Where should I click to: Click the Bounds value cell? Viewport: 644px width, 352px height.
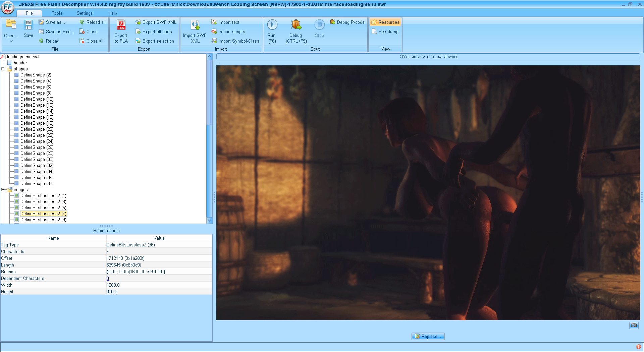159,272
